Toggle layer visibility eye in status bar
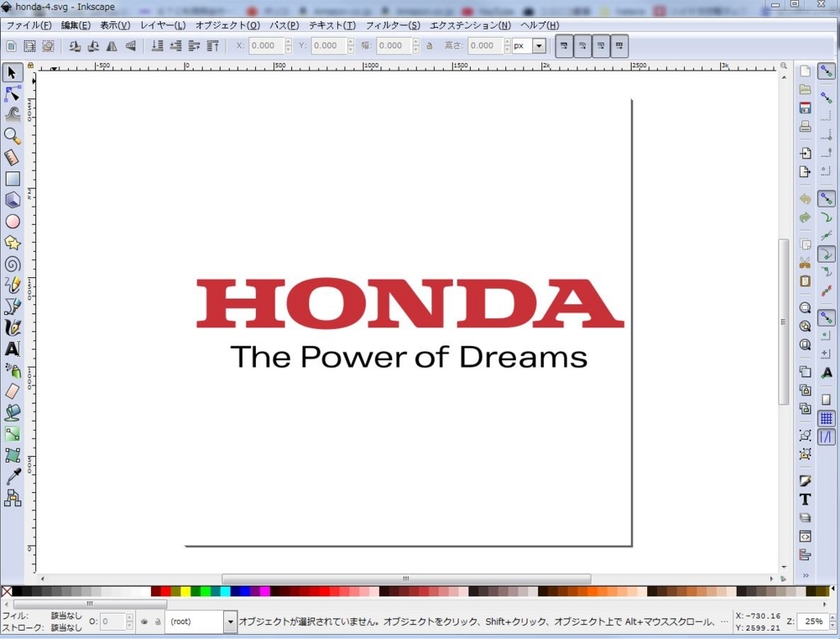Image resolution: width=840 pixels, height=639 pixels. pos(144,622)
